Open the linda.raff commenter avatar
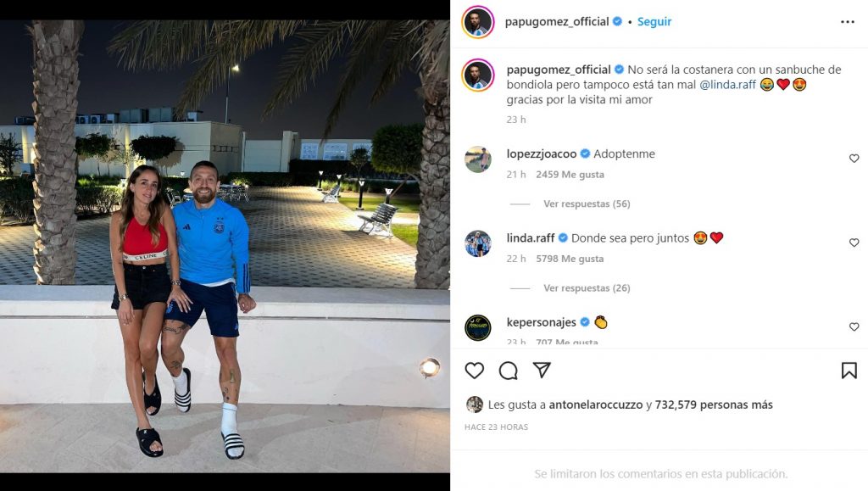This screenshot has height=491, width=868. [478, 243]
